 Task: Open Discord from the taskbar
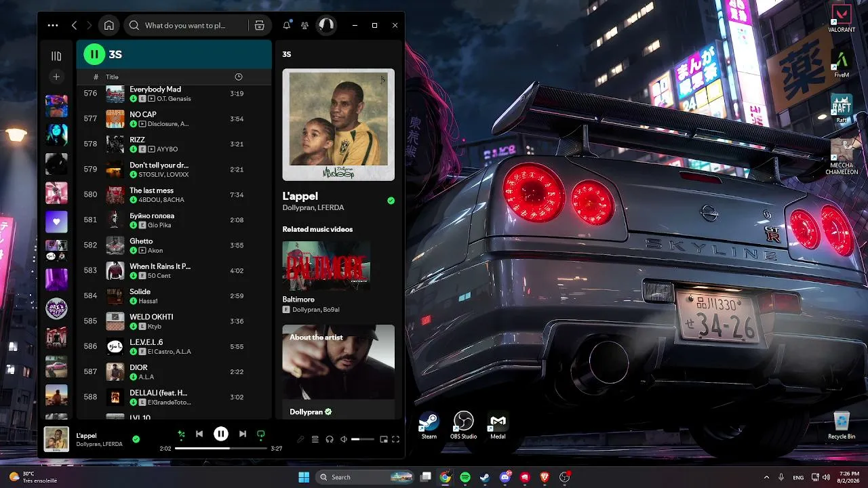click(505, 477)
